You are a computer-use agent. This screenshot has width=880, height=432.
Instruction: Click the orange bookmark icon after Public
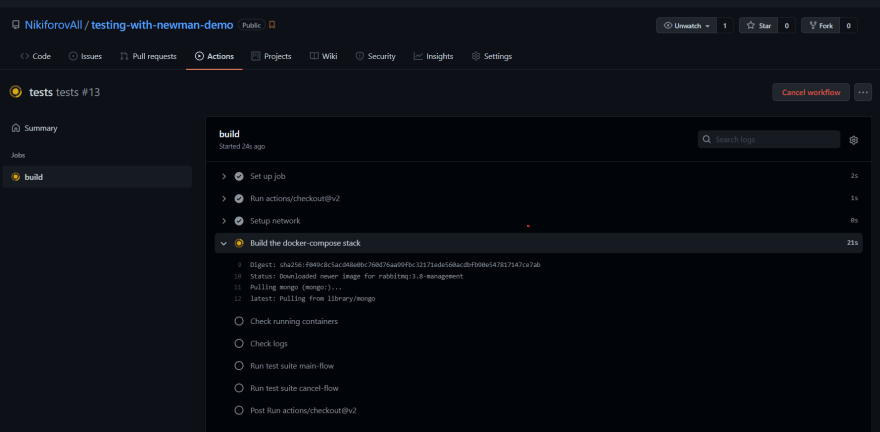[272, 25]
